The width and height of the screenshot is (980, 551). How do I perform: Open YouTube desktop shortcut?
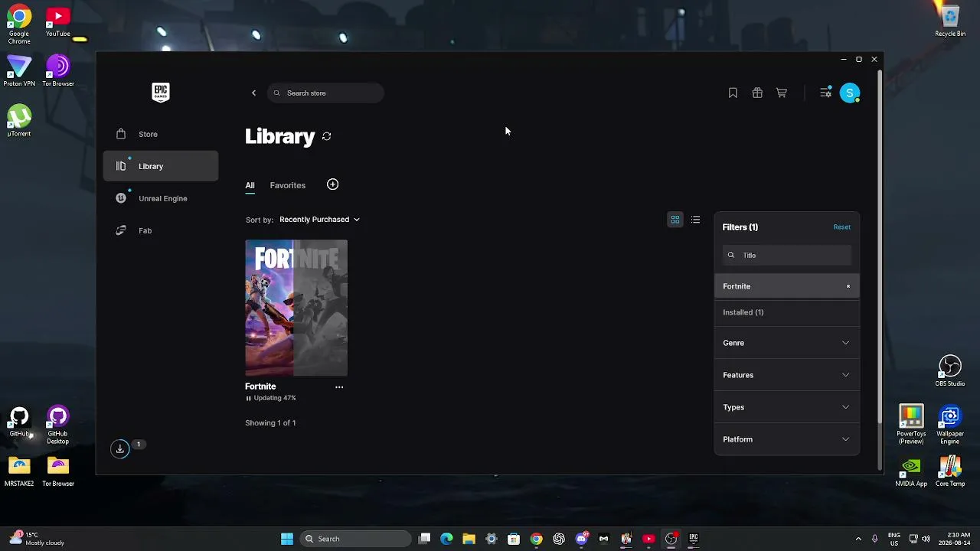[58, 22]
